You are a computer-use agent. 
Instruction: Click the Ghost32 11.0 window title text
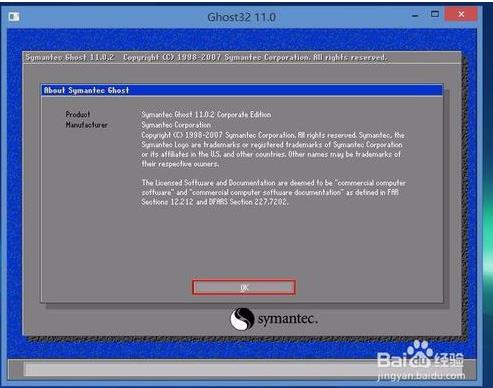pos(241,17)
